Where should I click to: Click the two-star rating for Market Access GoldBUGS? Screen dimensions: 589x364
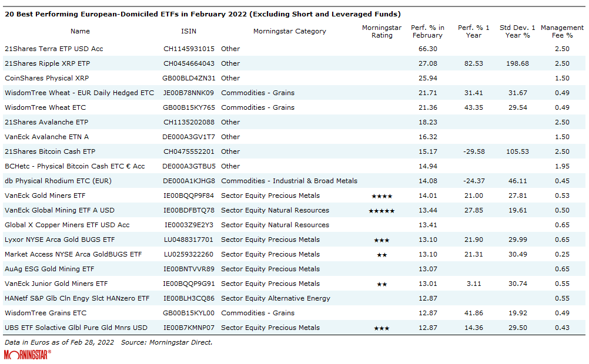[381, 255]
